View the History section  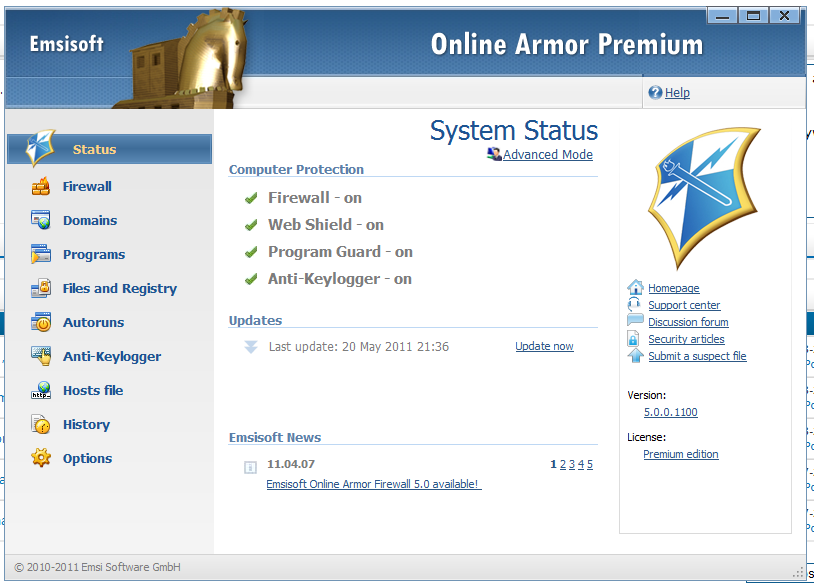(x=86, y=425)
